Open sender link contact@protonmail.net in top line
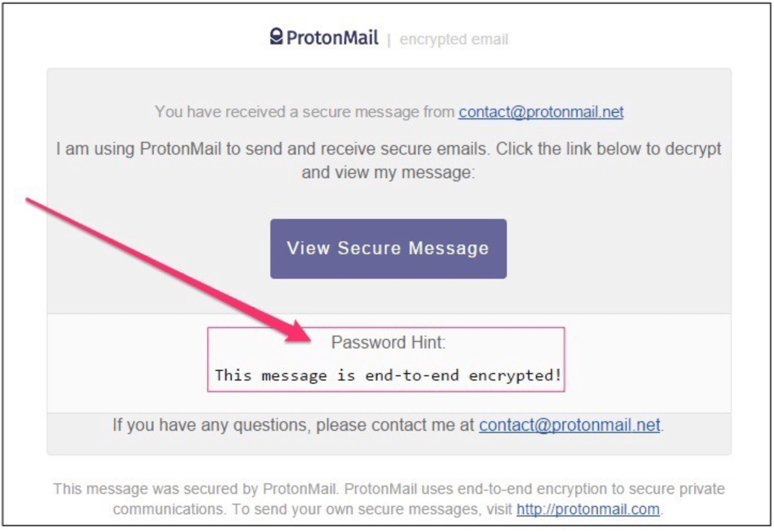The width and height of the screenshot is (774, 532). click(541, 112)
